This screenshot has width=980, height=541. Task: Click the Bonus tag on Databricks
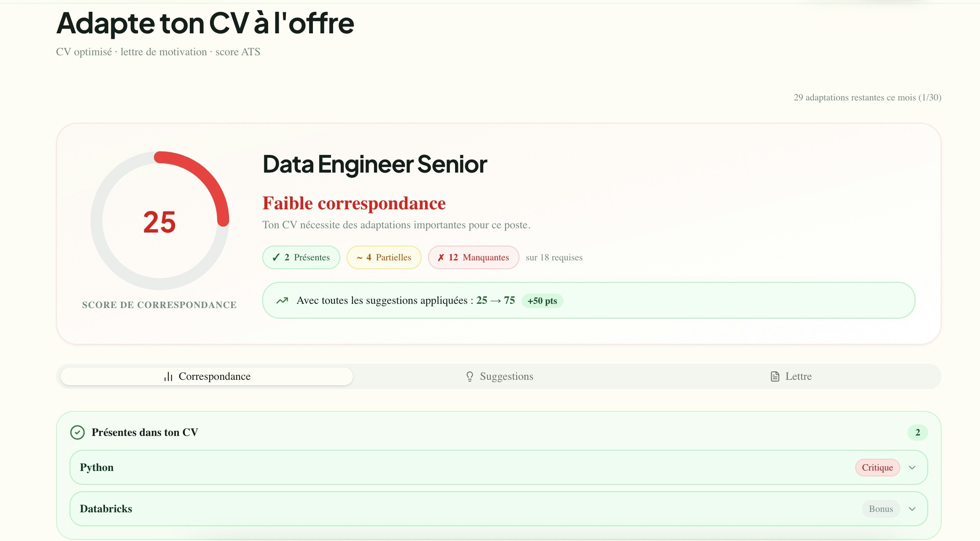[x=880, y=509]
